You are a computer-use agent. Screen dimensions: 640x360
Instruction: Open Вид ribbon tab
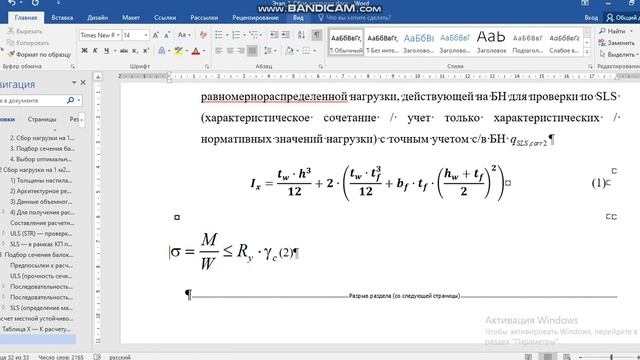pos(298,18)
